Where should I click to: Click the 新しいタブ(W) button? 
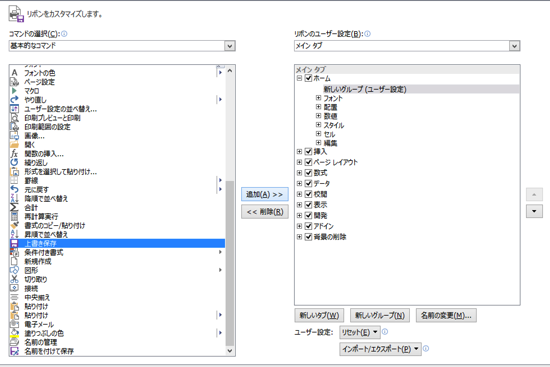(x=319, y=315)
